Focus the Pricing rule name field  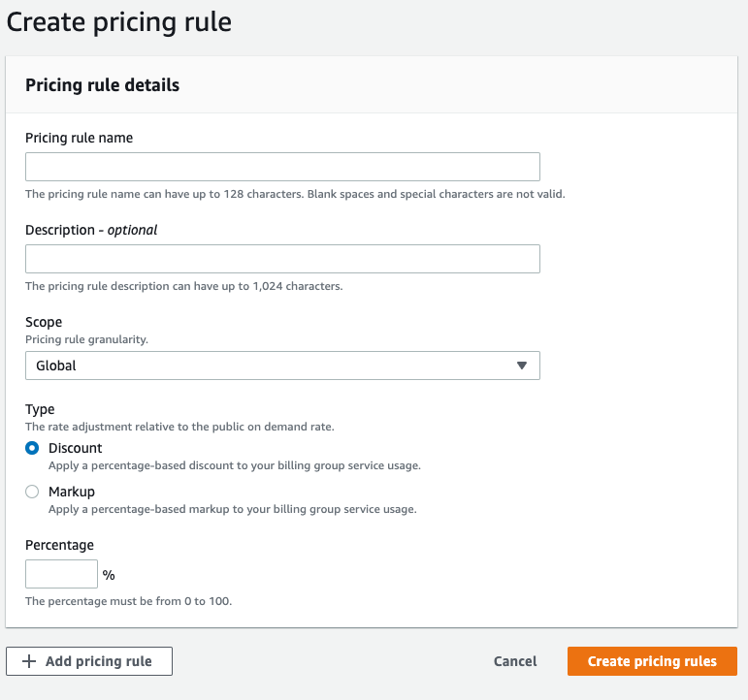[x=282, y=167]
